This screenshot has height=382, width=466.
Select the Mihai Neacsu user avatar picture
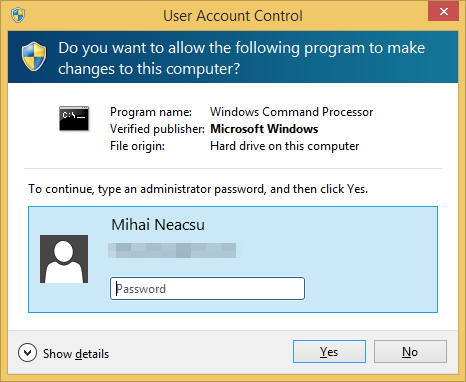[64, 259]
